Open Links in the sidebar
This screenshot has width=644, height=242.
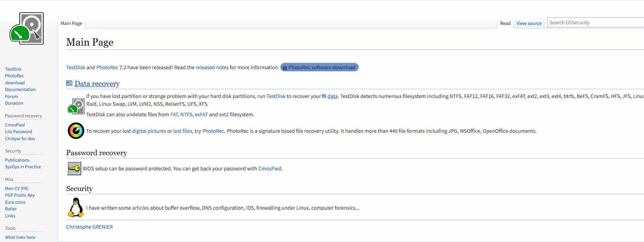point(10,216)
